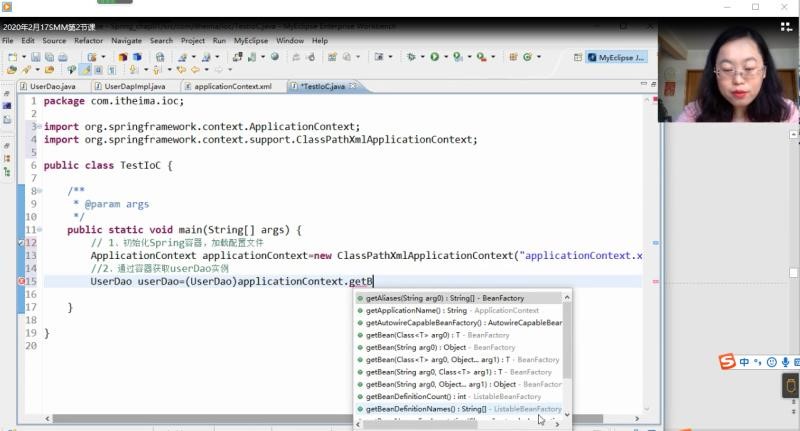Toggle Show Whitespace Characters pilcrow button
The height and width of the screenshot is (431, 800).
[112, 70]
